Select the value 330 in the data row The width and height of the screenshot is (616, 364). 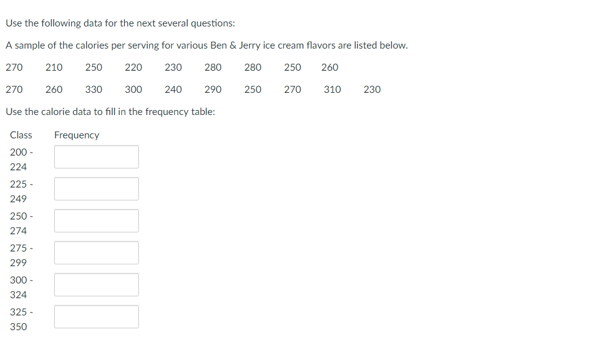93,89
